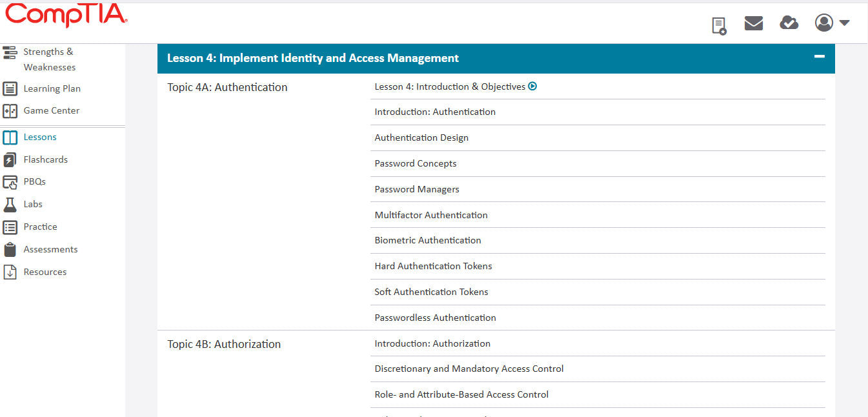Select the Resources download icon
Image resolution: width=868 pixels, height=417 pixels.
click(10, 271)
